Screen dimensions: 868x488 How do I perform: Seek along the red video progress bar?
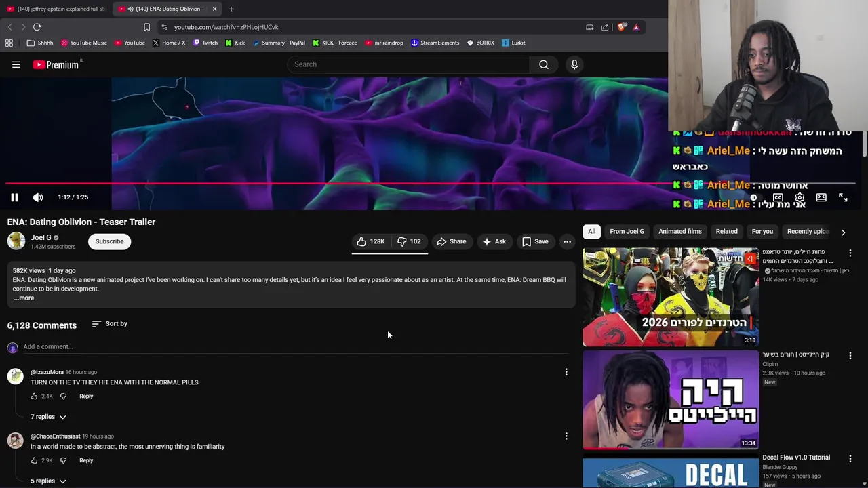coord(431,183)
